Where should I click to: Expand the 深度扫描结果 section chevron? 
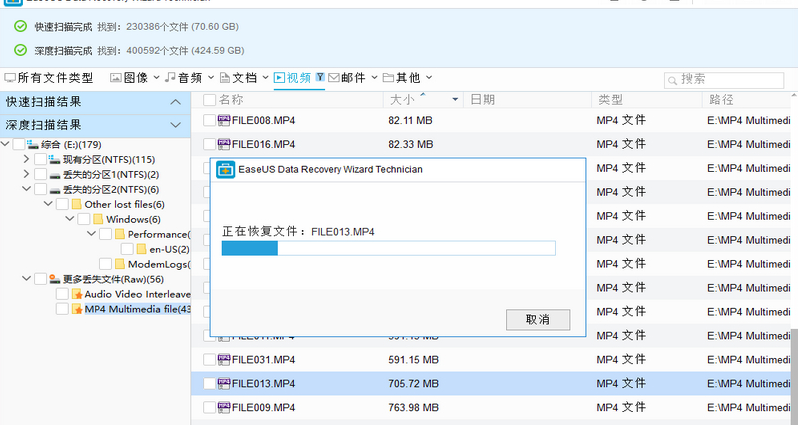[x=175, y=125]
